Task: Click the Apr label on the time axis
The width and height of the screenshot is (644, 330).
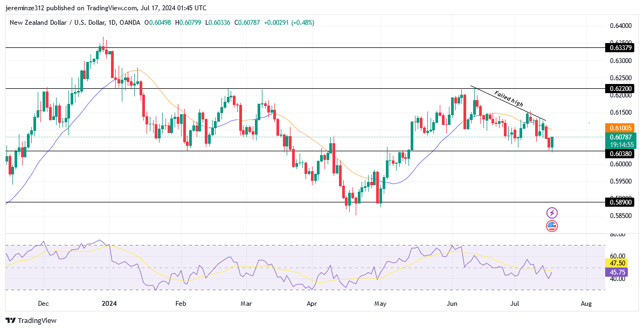Action: (312, 304)
